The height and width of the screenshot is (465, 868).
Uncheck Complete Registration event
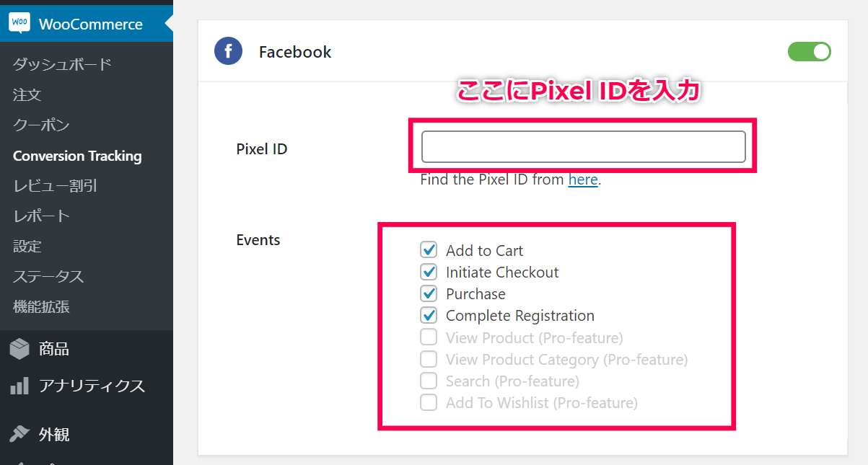(429, 315)
